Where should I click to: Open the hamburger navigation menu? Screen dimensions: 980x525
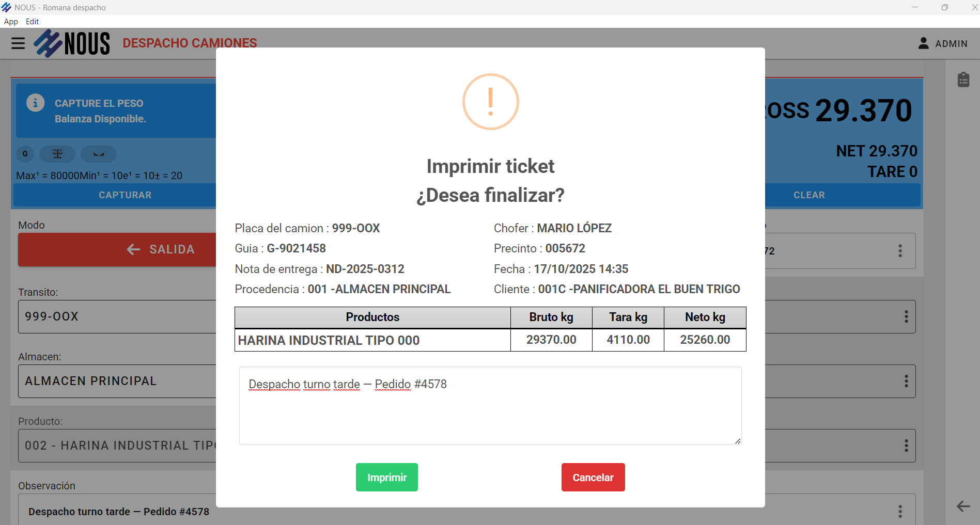pyautogui.click(x=18, y=43)
